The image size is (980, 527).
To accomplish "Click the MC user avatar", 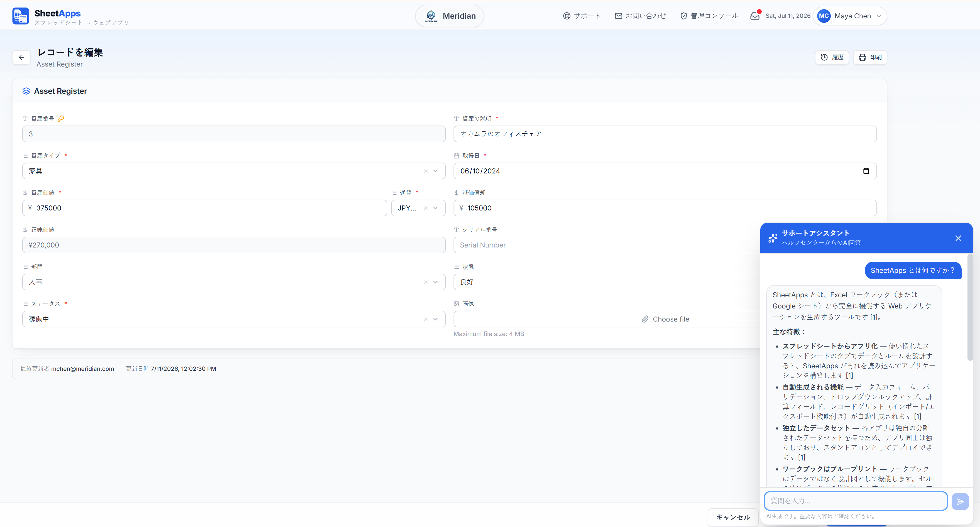I will [x=824, y=16].
